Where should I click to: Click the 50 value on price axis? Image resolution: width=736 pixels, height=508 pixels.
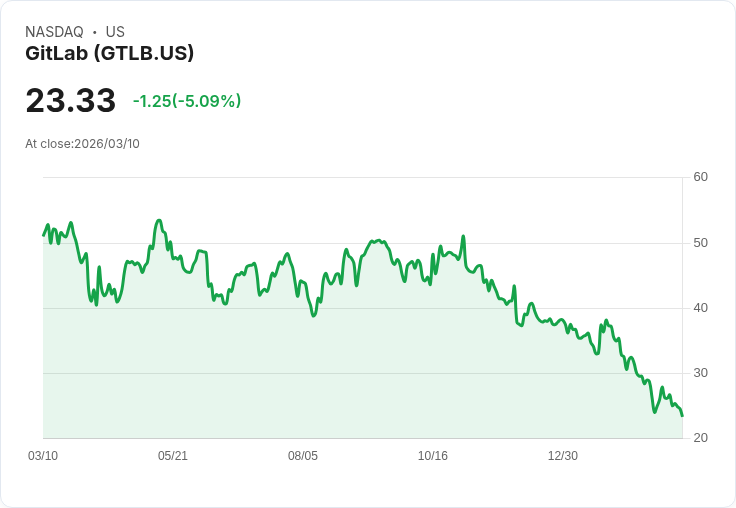700,243
